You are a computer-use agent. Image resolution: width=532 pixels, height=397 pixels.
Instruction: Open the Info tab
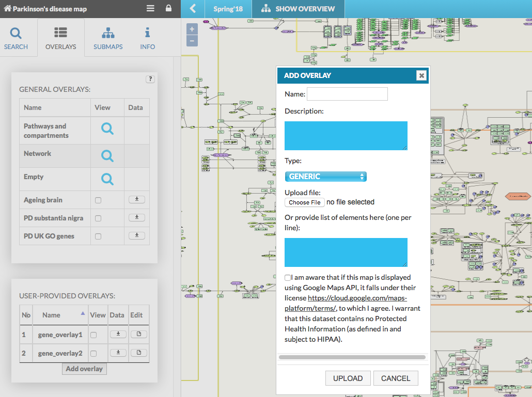coord(147,38)
